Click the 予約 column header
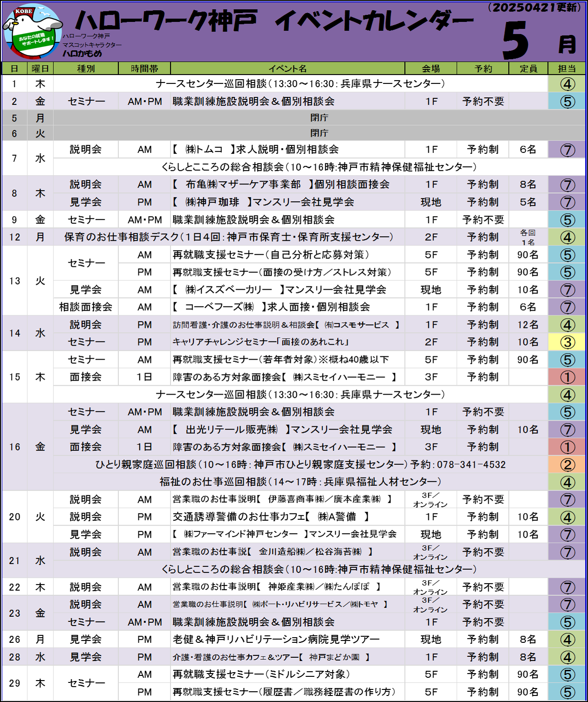This screenshot has width=588, height=702. coord(483,68)
